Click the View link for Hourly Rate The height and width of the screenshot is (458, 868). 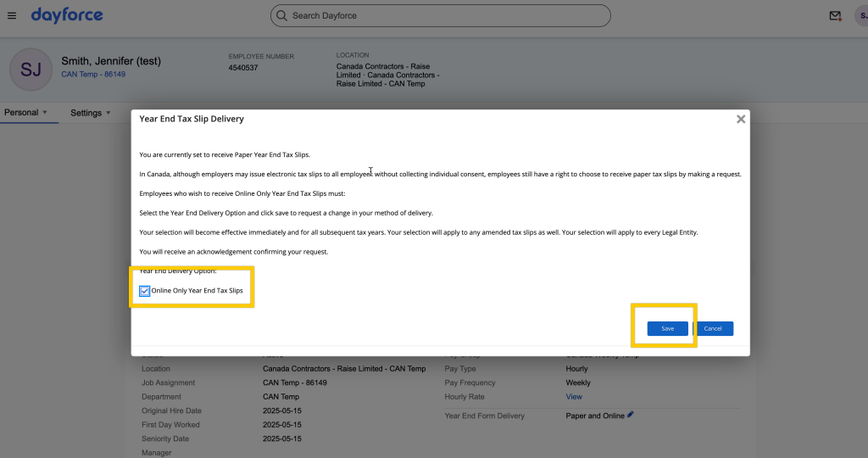tap(574, 396)
